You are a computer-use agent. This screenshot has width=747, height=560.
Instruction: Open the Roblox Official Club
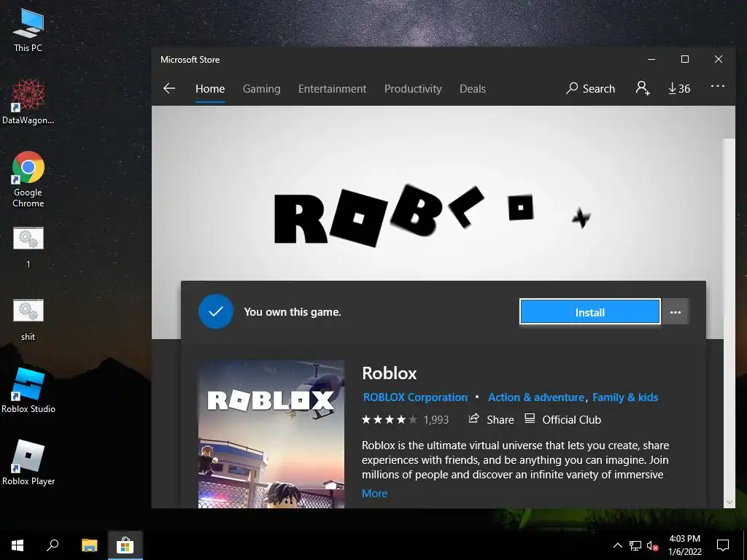pyautogui.click(x=562, y=419)
